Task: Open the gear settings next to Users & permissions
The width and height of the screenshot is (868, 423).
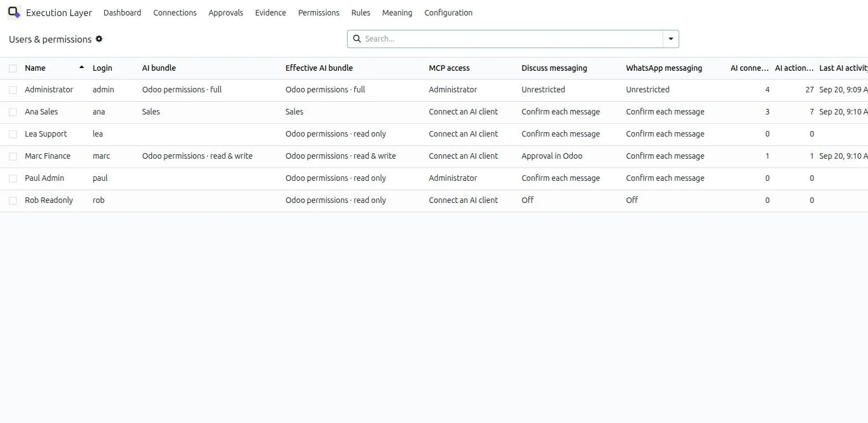Action: (99, 39)
